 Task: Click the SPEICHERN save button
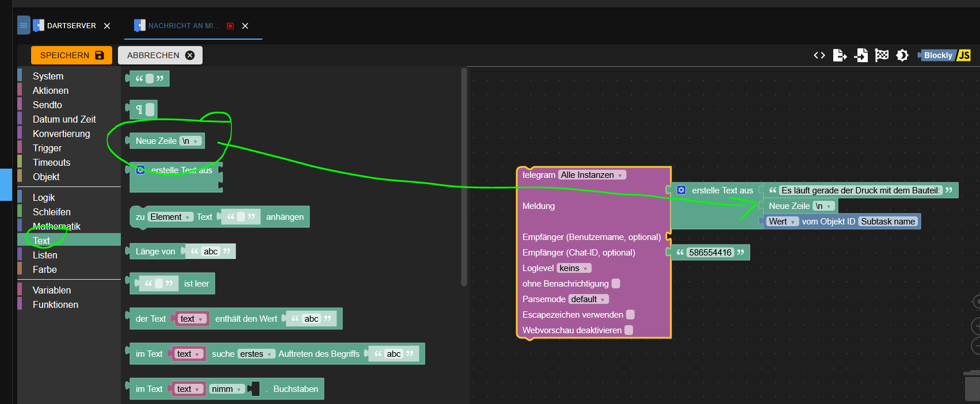tap(72, 55)
